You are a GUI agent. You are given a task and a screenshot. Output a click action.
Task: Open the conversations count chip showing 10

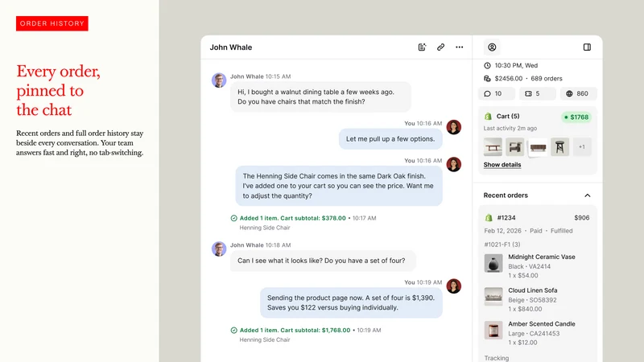[x=497, y=93]
